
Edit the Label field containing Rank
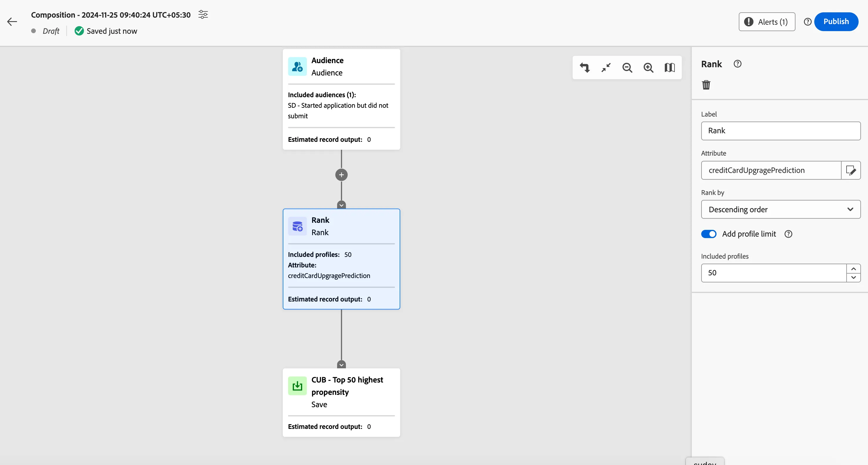pos(780,131)
